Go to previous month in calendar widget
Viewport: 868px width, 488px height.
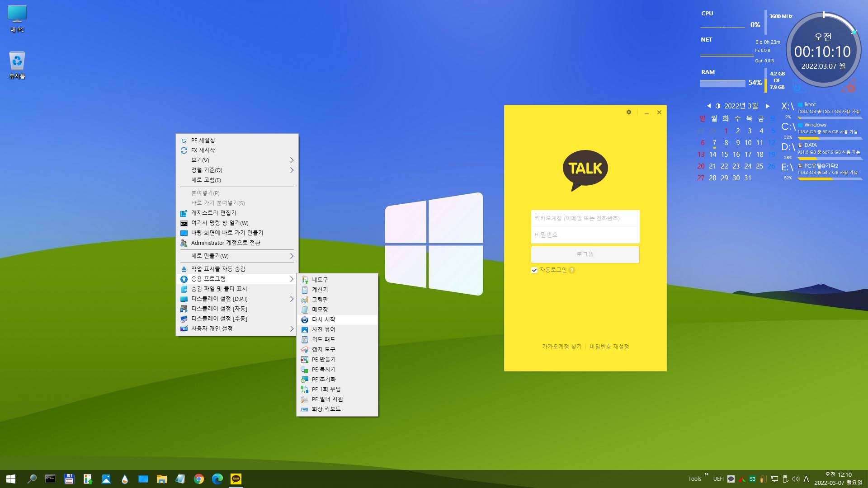tap(708, 106)
